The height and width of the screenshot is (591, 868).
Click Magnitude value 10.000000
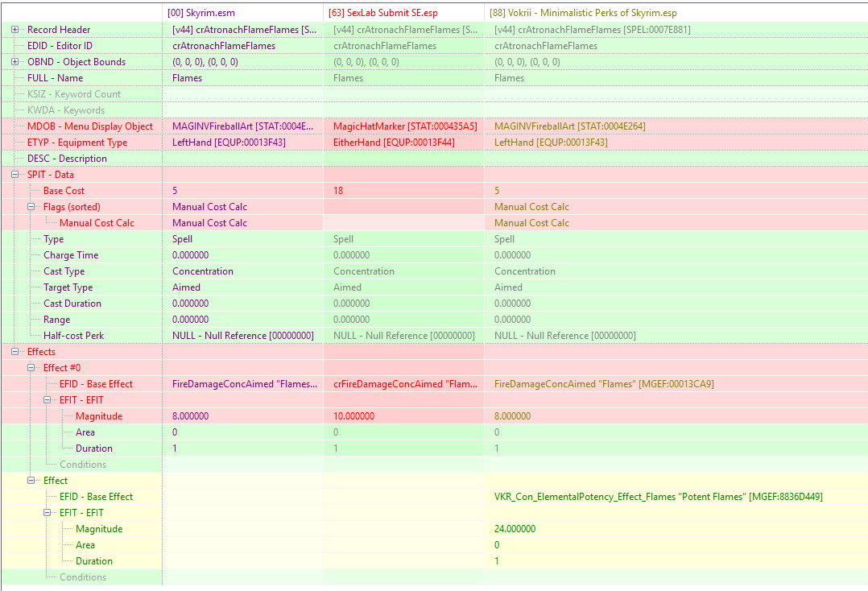pos(353,415)
